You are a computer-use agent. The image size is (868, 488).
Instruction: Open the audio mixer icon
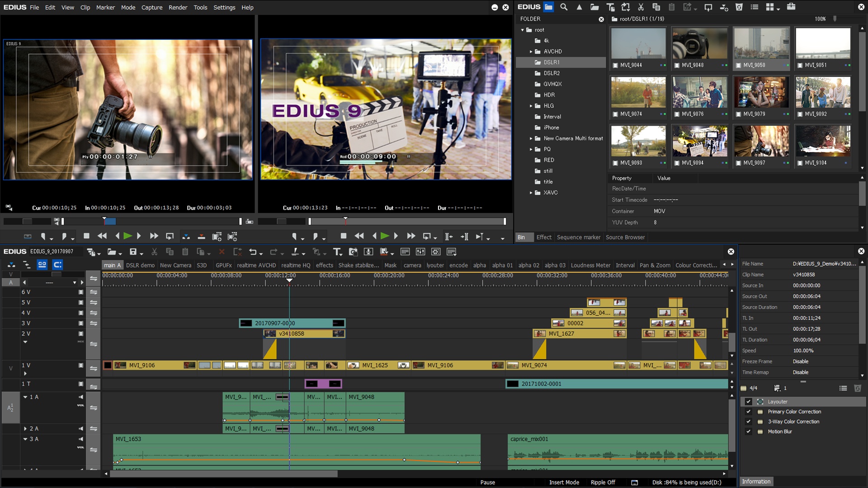pos(420,252)
